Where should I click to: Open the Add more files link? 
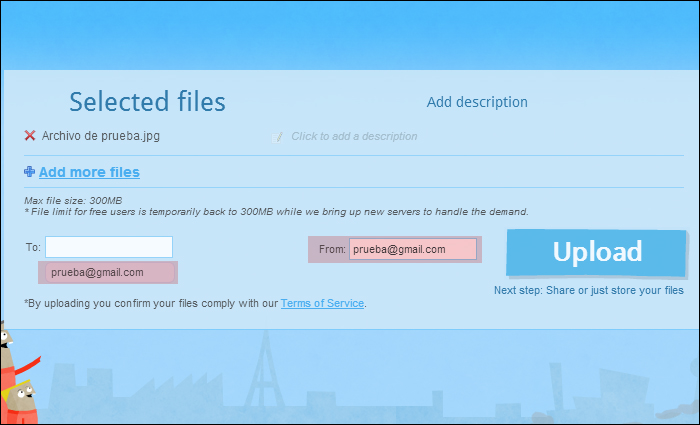tap(89, 172)
